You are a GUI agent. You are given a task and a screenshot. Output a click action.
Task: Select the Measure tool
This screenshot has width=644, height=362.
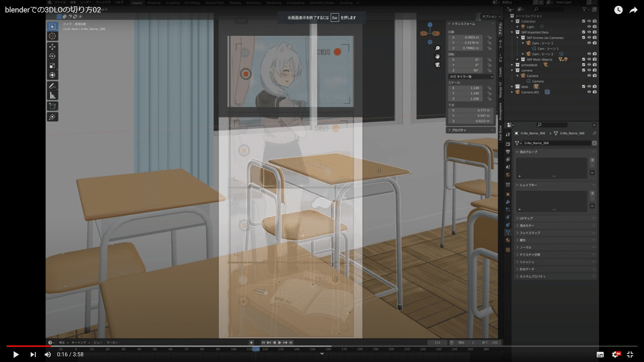[x=53, y=95]
